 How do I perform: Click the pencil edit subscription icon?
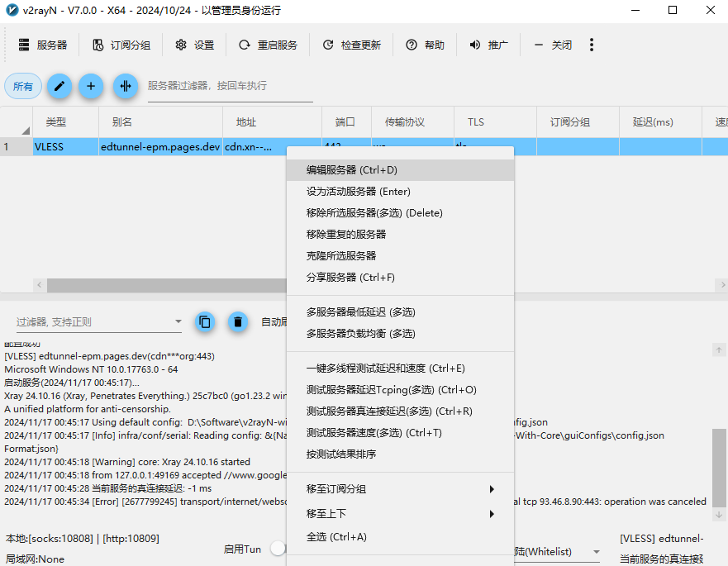[59, 86]
